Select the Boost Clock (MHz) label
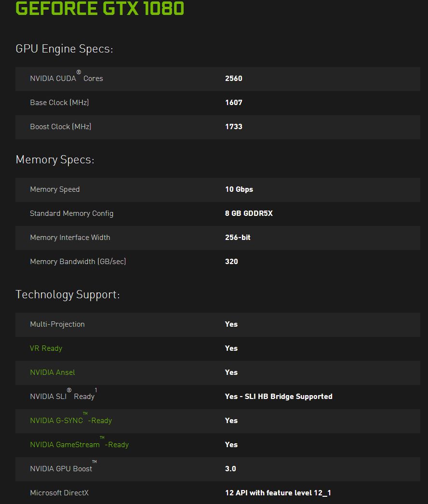This screenshot has width=428, height=504. tap(60, 127)
